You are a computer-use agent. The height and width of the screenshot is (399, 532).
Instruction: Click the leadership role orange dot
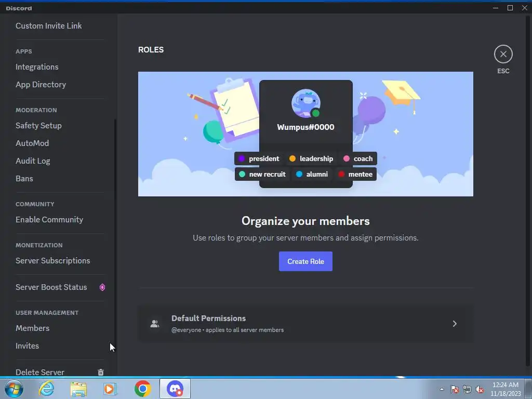coord(292,158)
